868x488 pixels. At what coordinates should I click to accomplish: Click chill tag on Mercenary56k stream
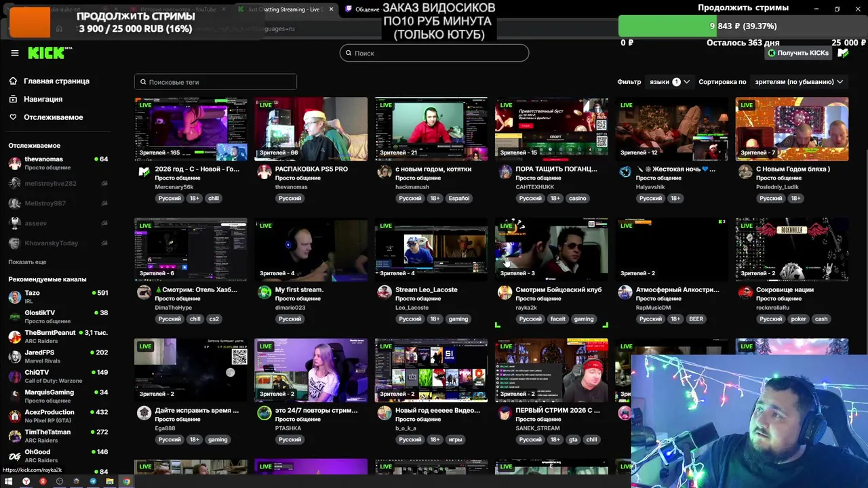tap(214, 199)
